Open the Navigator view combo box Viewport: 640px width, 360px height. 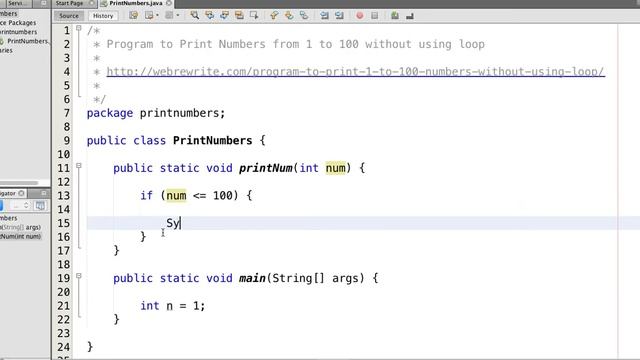tap(19, 205)
